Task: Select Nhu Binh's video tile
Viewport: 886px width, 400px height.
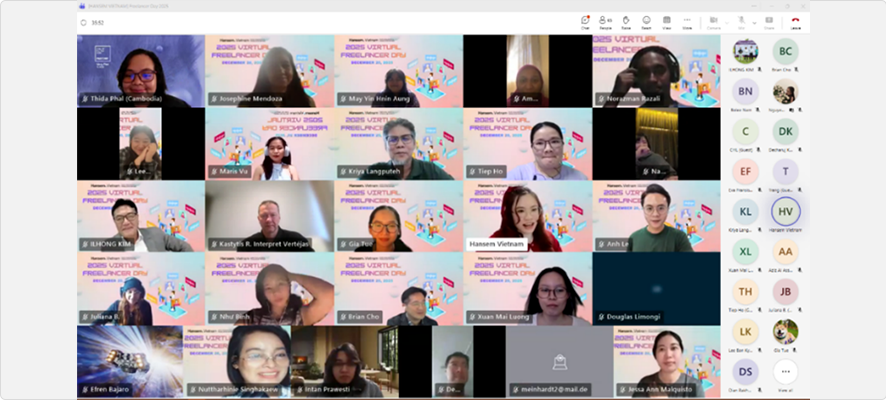Action: (270, 289)
